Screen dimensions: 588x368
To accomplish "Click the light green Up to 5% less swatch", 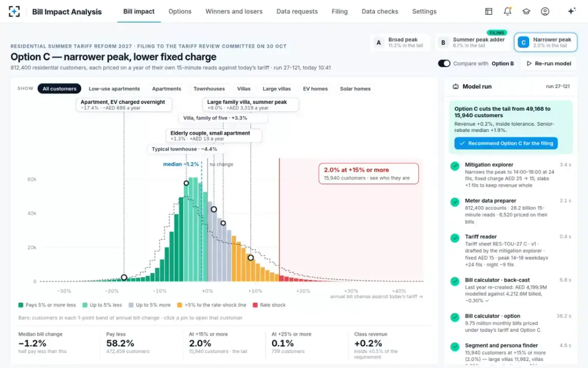I will [86, 305].
